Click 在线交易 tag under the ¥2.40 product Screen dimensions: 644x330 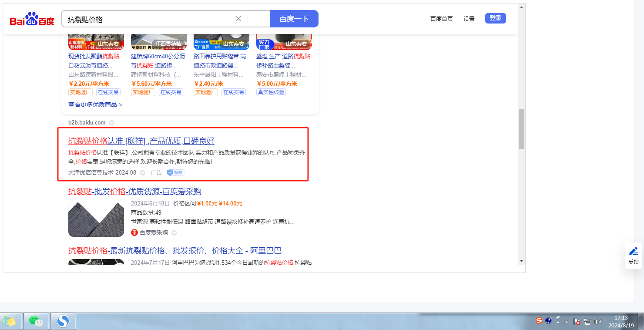tap(234, 92)
